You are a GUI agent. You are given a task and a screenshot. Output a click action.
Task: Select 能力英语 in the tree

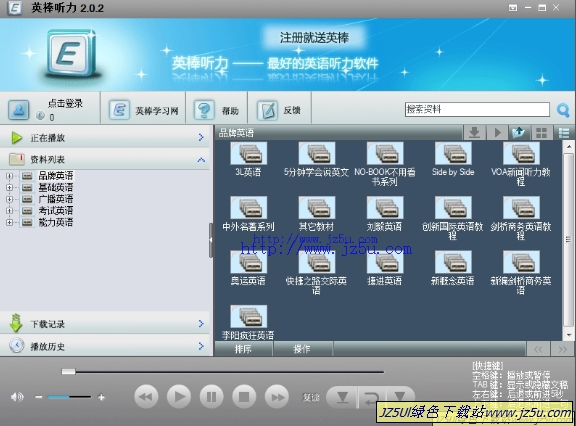tap(56, 222)
